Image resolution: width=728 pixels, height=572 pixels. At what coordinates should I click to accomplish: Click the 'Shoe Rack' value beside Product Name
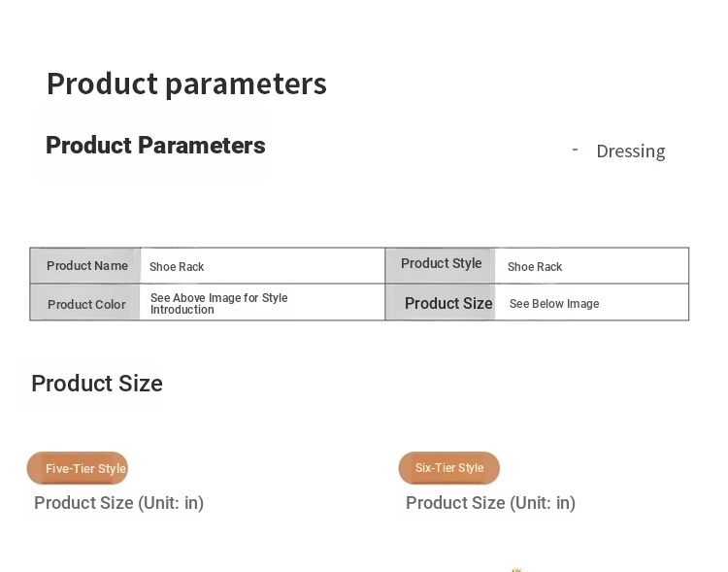(177, 267)
